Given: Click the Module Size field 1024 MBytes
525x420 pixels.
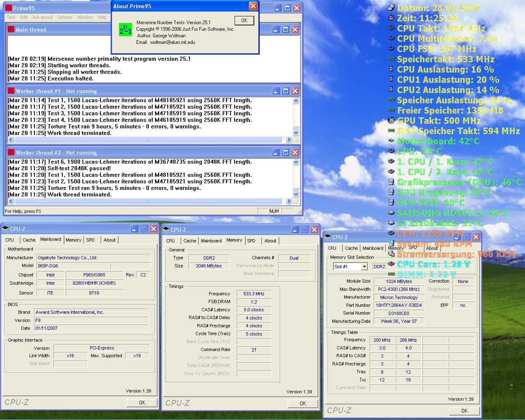Looking at the screenshot, I should click(399, 281).
